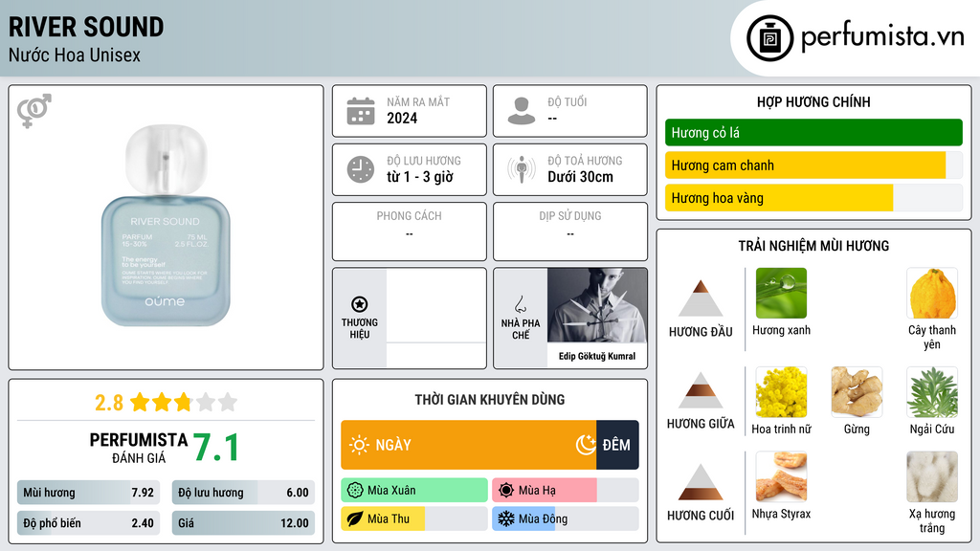980x551 pixels.
Task: Click the Cây thanh yên citron image
Action: (x=932, y=293)
